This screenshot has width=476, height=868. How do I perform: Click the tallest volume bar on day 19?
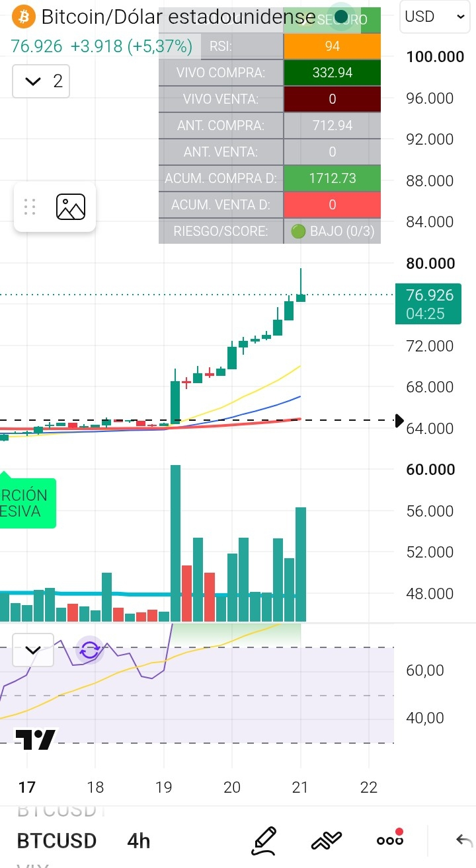[x=175, y=543]
